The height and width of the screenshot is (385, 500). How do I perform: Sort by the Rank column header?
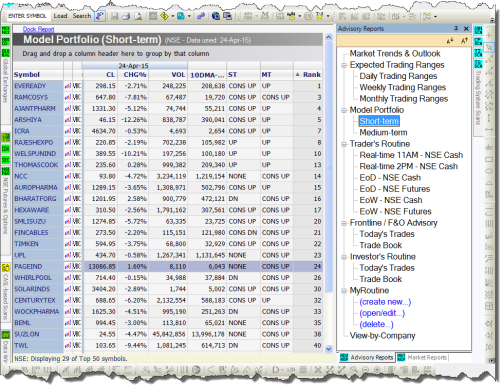tap(308, 75)
